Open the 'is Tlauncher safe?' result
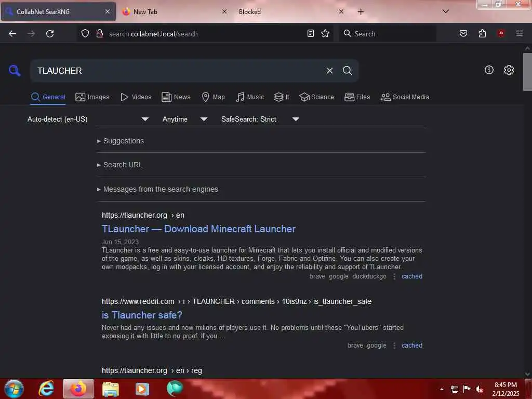Image resolution: width=532 pixels, height=399 pixels. (x=142, y=315)
